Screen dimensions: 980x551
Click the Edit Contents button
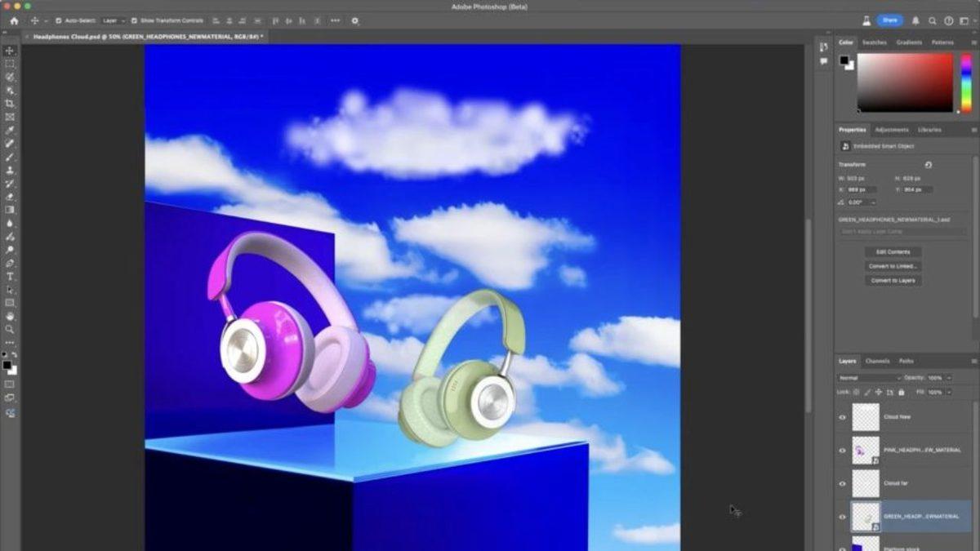[x=893, y=251]
